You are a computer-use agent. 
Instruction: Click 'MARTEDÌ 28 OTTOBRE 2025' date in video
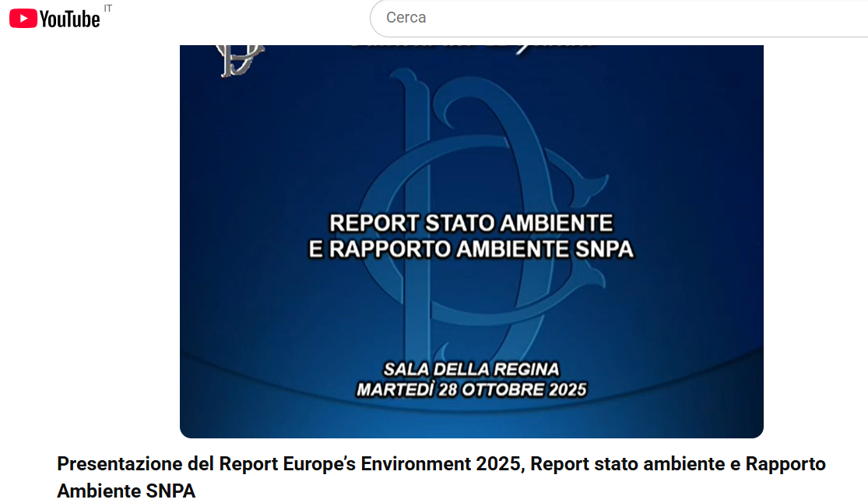471,389
